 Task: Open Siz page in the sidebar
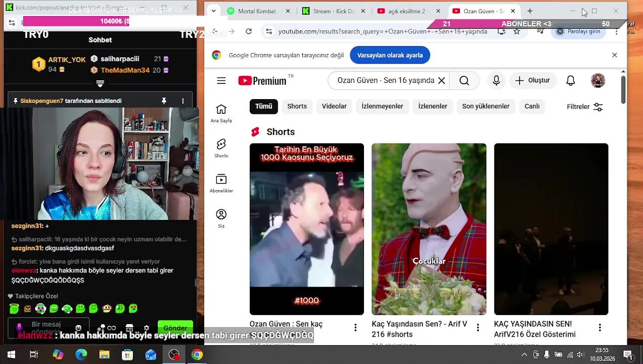pos(221,218)
